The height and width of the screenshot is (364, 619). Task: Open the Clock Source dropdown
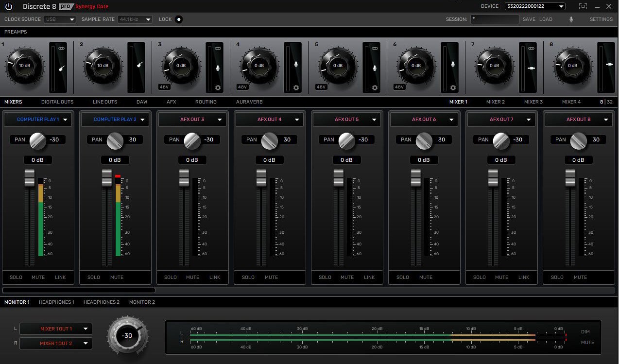click(60, 19)
